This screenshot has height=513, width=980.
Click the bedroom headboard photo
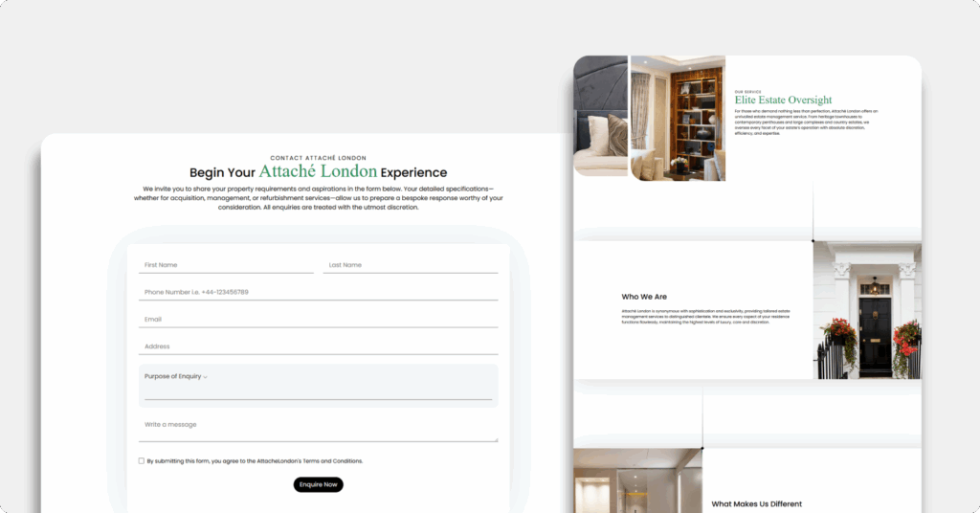click(x=601, y=116)
